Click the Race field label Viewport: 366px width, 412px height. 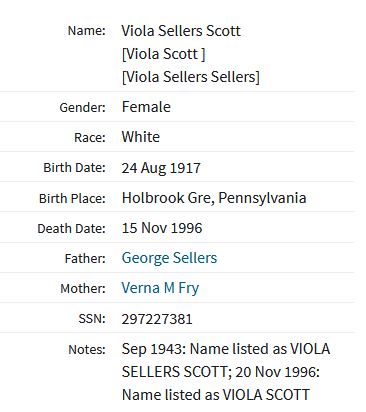(x=90, y=138)
